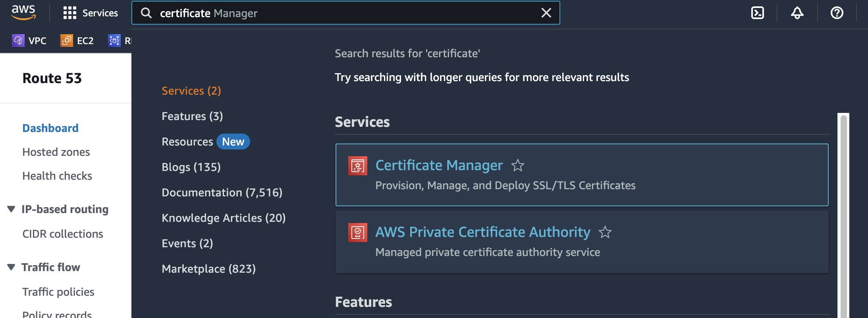The height and width of the screenshot is (318, 868).
Task: Select the Knowledge Articles (20) filter
Action: (x=224, y=218)
